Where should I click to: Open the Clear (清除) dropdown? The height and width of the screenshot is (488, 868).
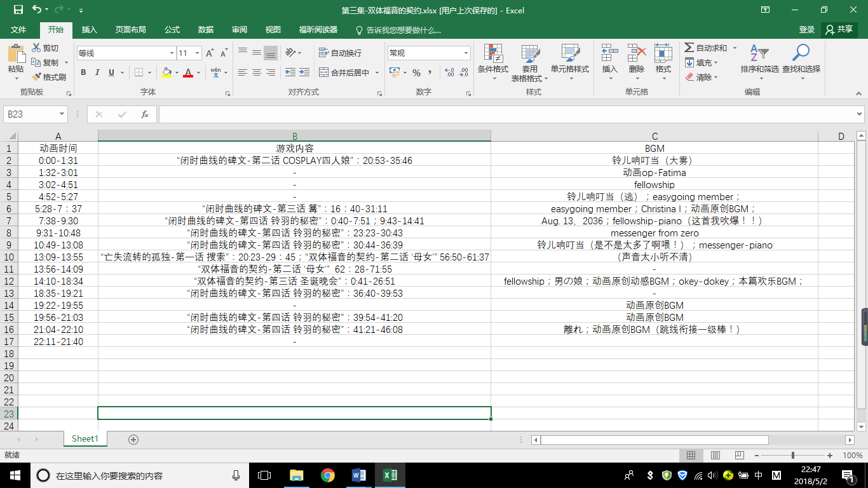click(x=702, y=77)
